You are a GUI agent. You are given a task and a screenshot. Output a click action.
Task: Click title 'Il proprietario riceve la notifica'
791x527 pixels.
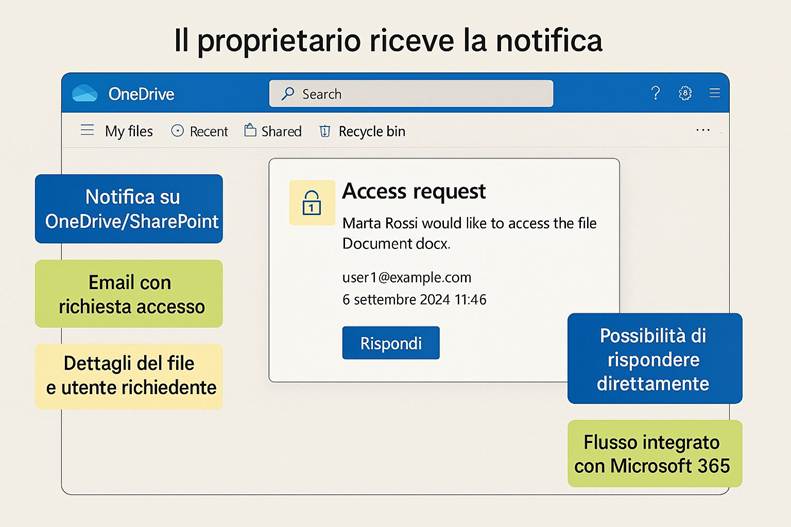388,40
